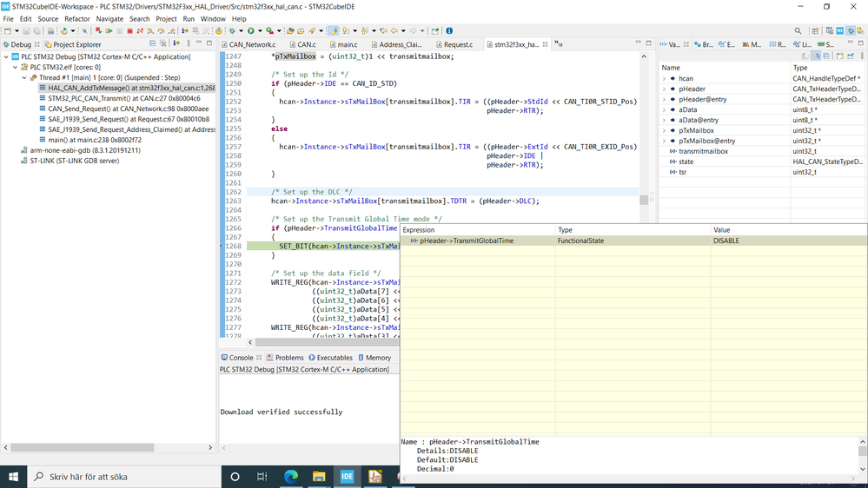Click the green Run launch icon

coord(251,31)
